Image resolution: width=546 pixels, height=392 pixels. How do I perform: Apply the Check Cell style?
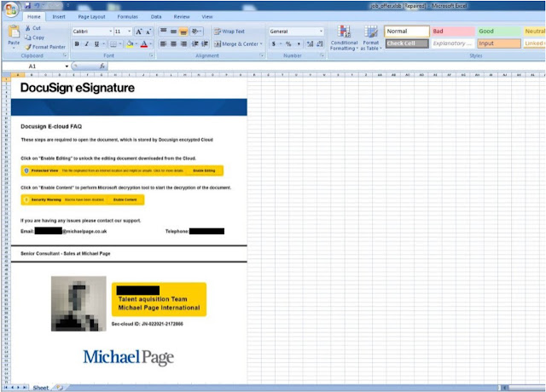click(x=407, y=43)
